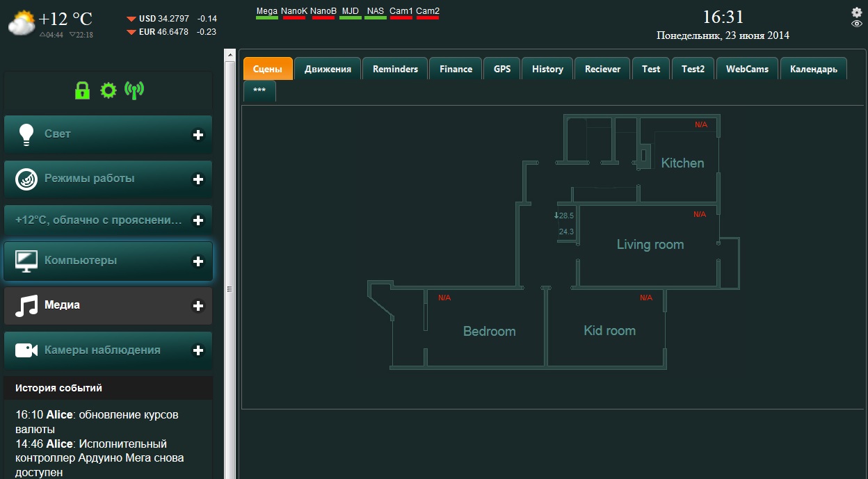Image resolution: width=868 pixels, height=479 pixels.
Task: Click the Living room N/A sensor value
Action: 700,215
